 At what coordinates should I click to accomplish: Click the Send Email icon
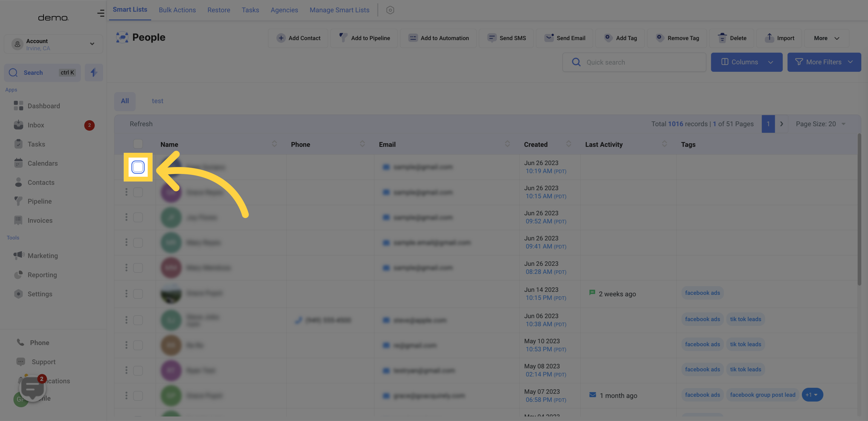tap(549, 38)
